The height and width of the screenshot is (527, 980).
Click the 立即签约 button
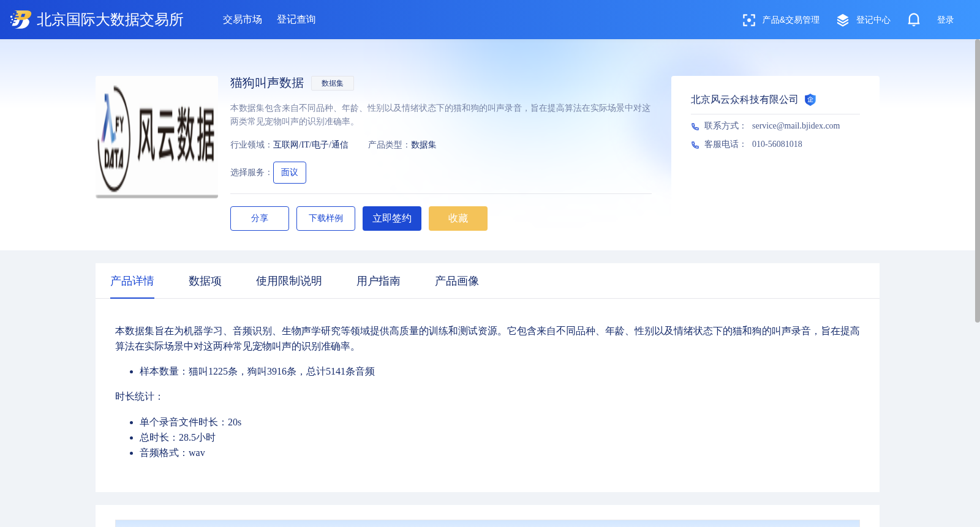click(392, 219)
